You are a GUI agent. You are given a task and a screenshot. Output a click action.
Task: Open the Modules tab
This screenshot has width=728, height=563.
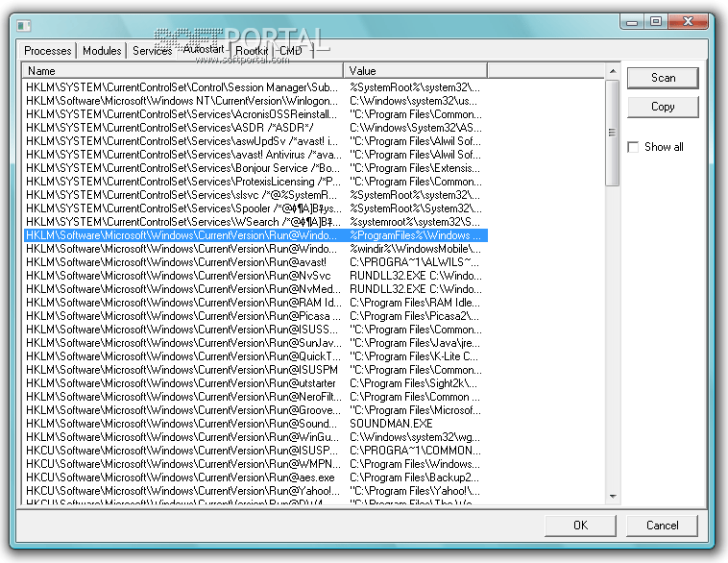[x=102, y=51]
